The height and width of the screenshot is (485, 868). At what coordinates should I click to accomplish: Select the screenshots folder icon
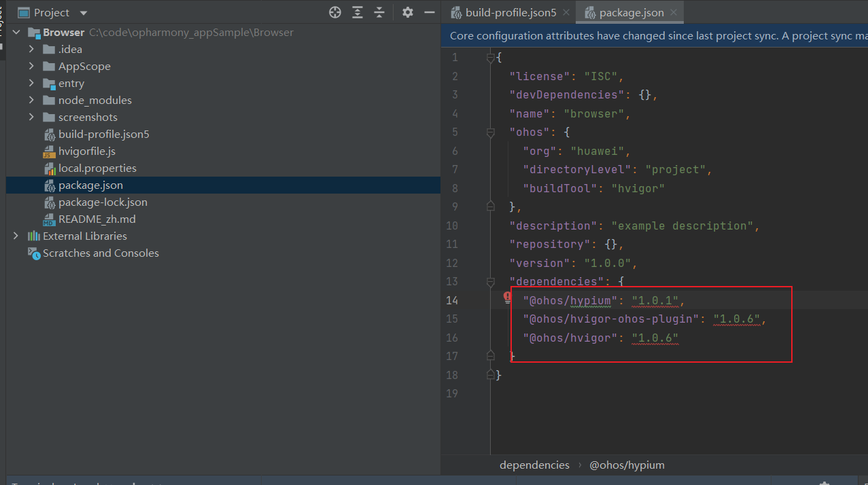tap(48, 117)
